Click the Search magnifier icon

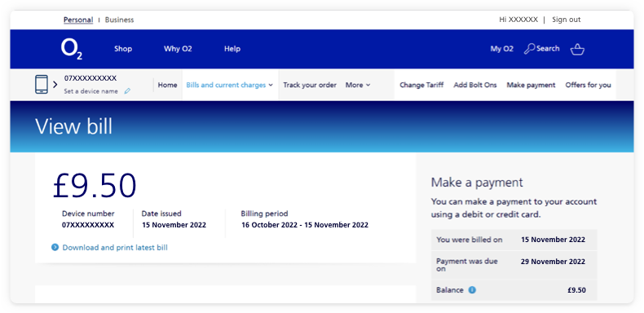tap(529, 49)
